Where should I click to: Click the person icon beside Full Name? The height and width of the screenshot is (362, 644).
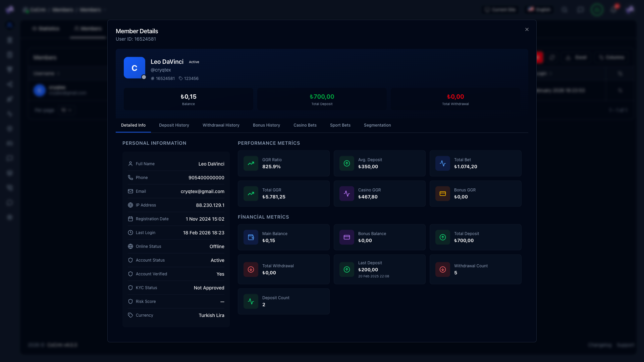pyautogui.click(x=130, y=164)
